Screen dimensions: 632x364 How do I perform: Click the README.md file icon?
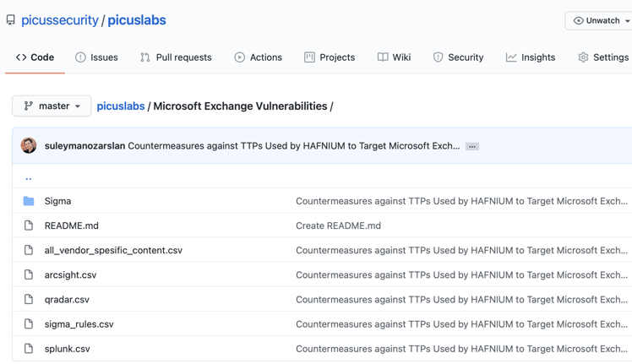(29, 225)
